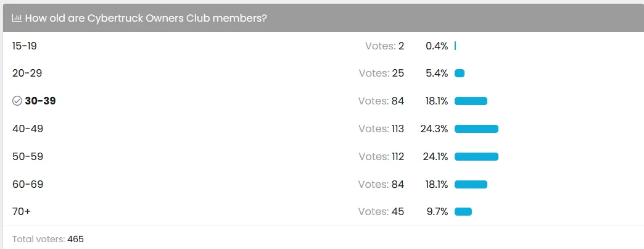View voters for Votes: 113

coord(381,129)
